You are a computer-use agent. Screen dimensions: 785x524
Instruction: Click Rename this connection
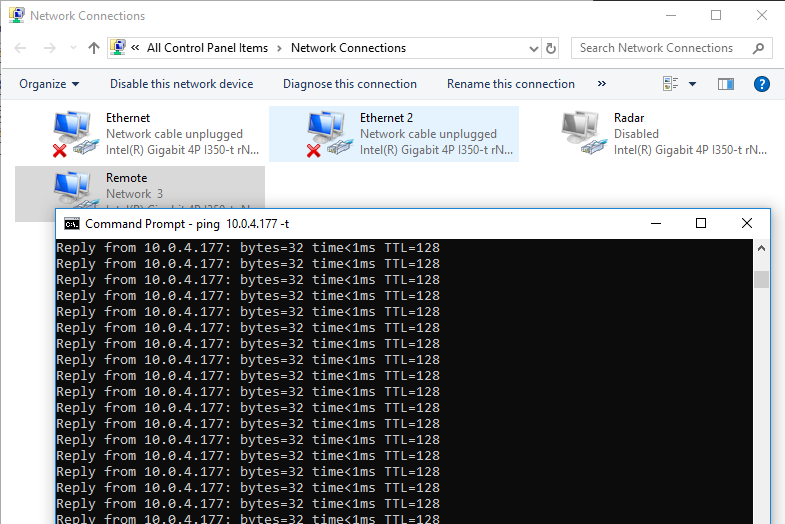click(511, 84)
